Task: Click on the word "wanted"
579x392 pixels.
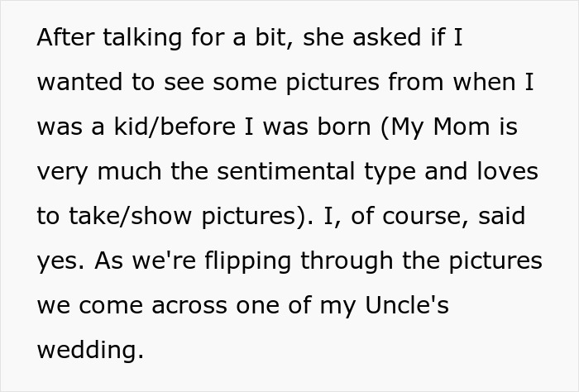Action: pos(79,84)
